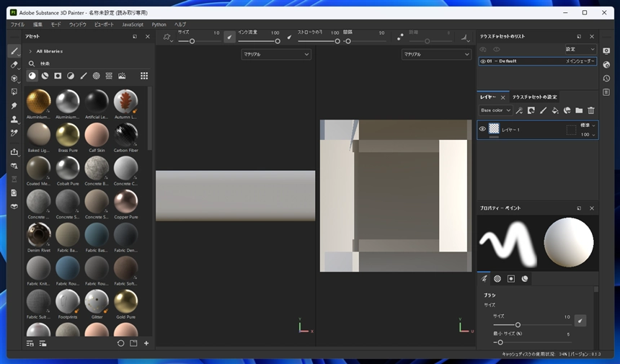Filter assets by Materials icon

32,76
